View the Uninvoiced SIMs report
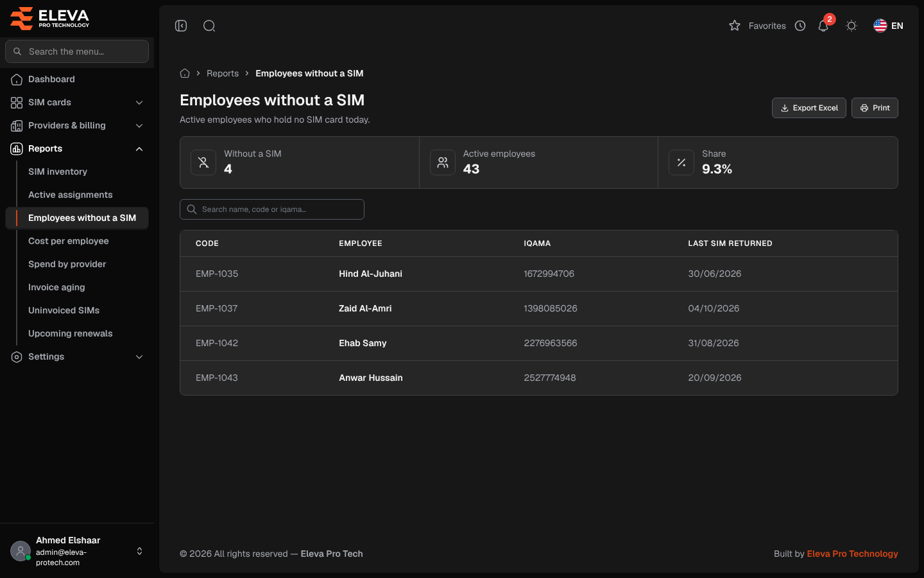The width and height of the screenshot is (924, 578). point(64,310)
